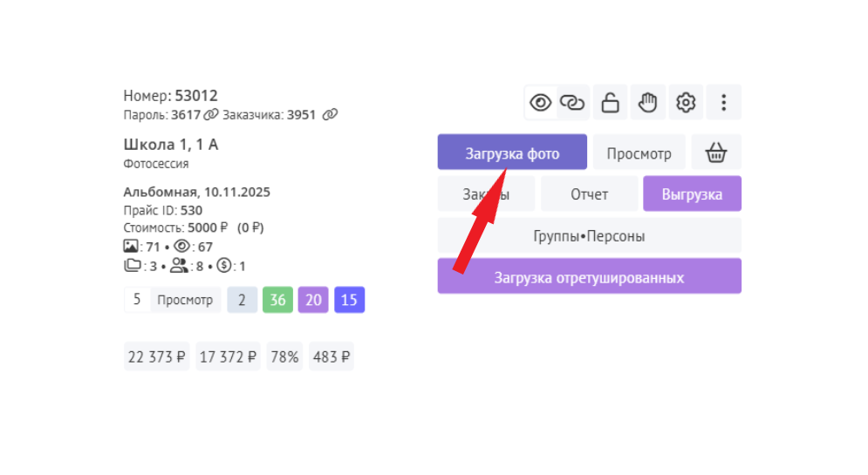Open the Отчет section

(589, 194)
